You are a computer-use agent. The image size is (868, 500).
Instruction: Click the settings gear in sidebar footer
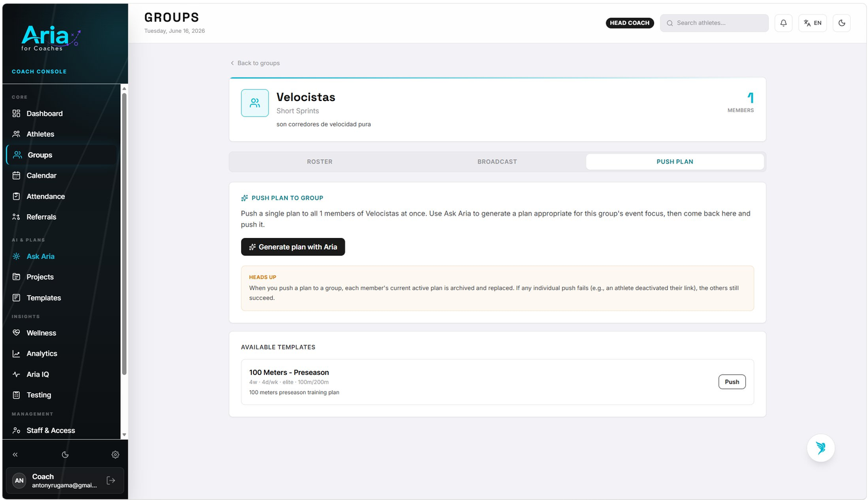[x=115, y=455]
